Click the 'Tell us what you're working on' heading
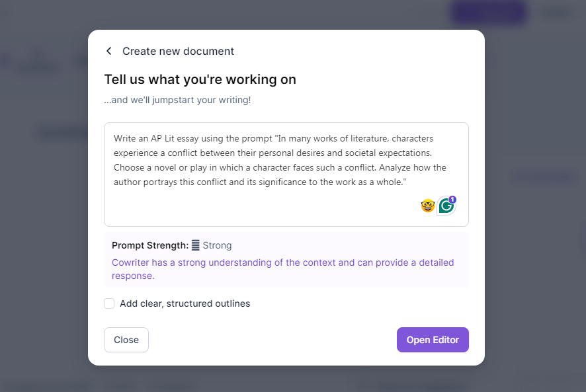Screen dimensions: 586x392 click(200, 79)
